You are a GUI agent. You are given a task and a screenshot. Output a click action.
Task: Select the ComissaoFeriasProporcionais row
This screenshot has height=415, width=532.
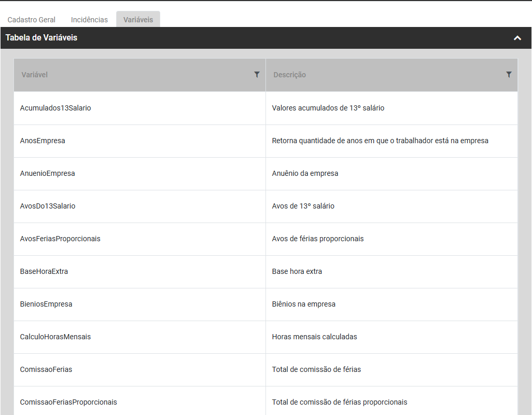(68, 402)
